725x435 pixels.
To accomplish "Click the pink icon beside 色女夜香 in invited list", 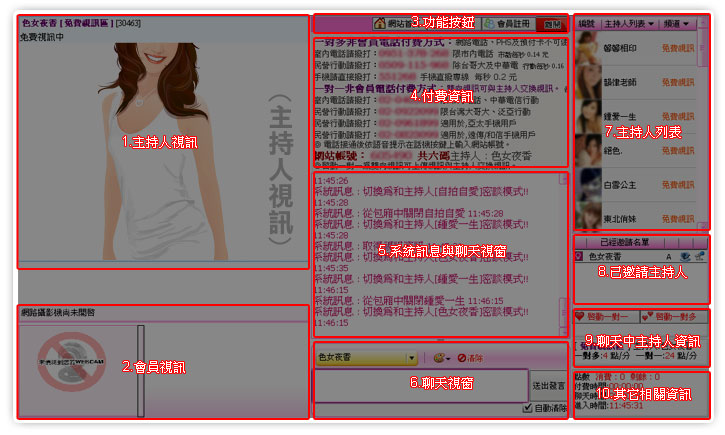I will coord(579,257).
